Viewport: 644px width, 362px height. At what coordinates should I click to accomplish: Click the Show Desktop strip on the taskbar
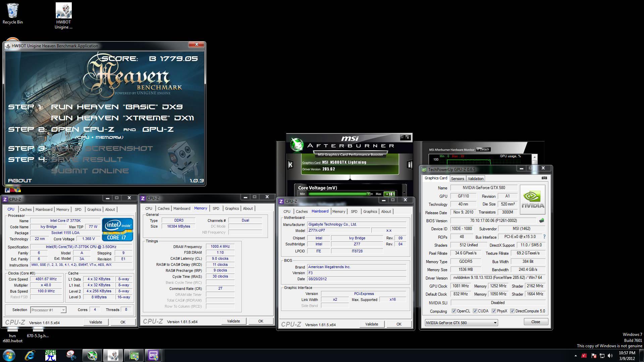pos(641,356)
